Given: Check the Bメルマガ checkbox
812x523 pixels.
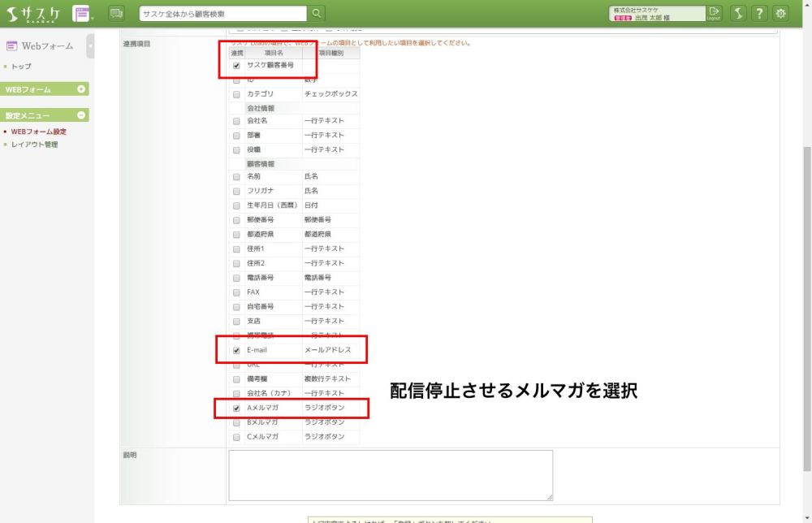Looking at the screenshot, I should [236, 423].
